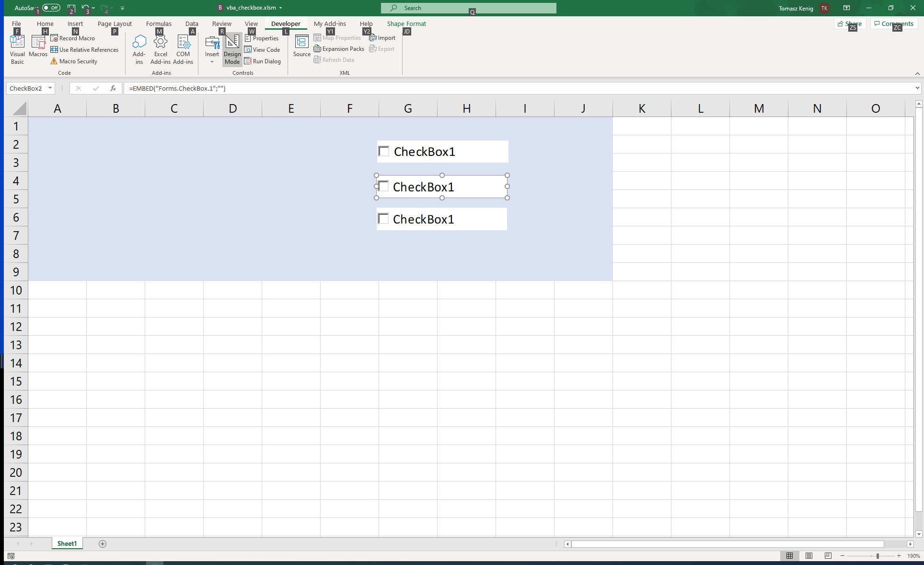
Task: Check the first CheckBox1 control
Action: point(383,151)
